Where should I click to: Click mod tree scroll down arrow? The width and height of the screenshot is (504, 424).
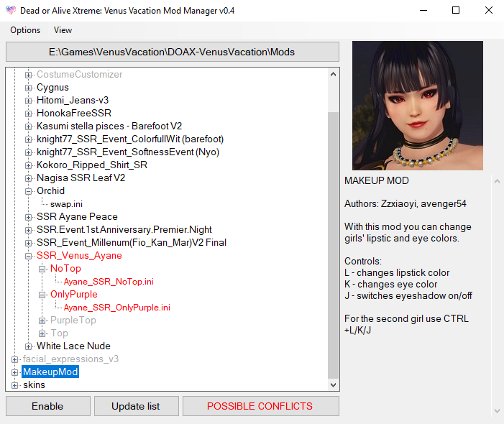click(x=334, y=384)
